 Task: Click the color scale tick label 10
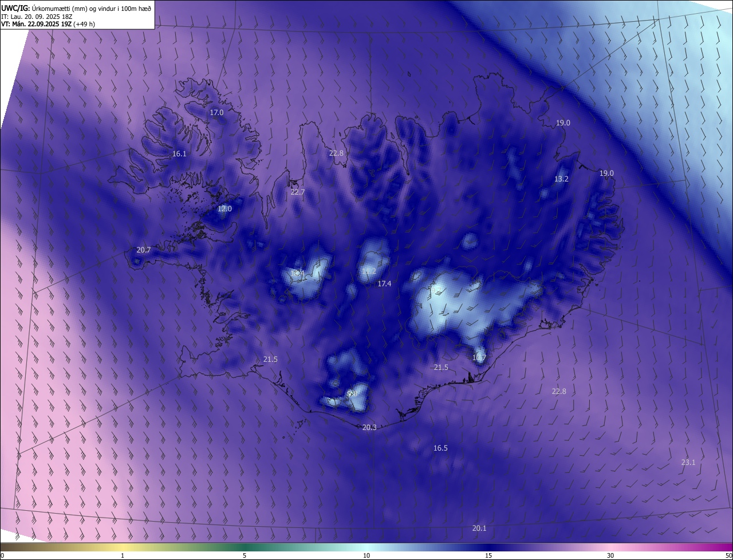coord(366,555)
